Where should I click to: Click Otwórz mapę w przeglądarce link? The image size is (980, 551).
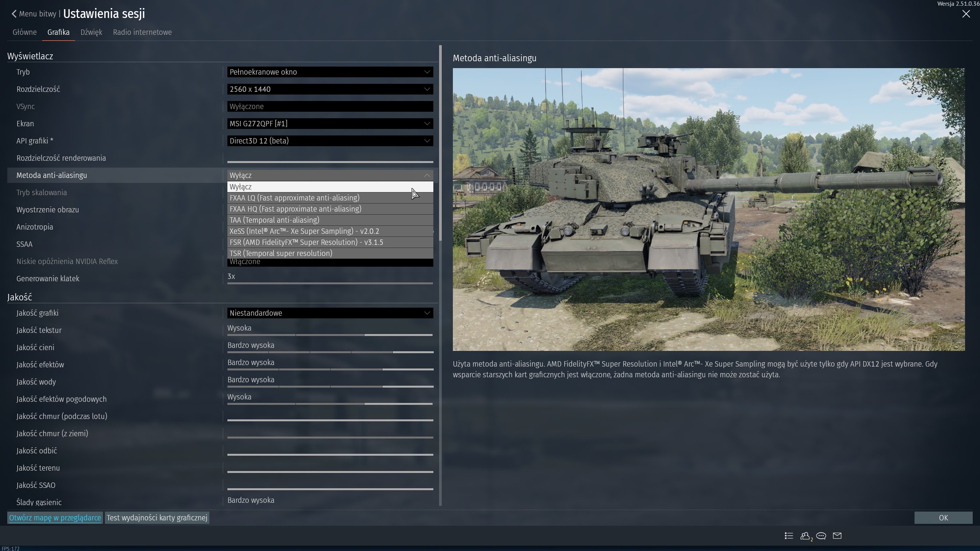(55, 518)
